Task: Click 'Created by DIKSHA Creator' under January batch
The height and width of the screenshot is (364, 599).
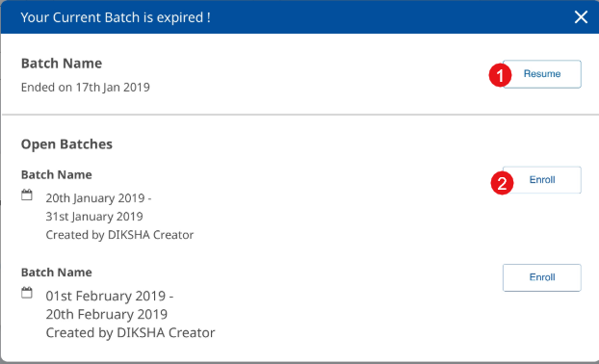Action: click(x=119, y=235)
